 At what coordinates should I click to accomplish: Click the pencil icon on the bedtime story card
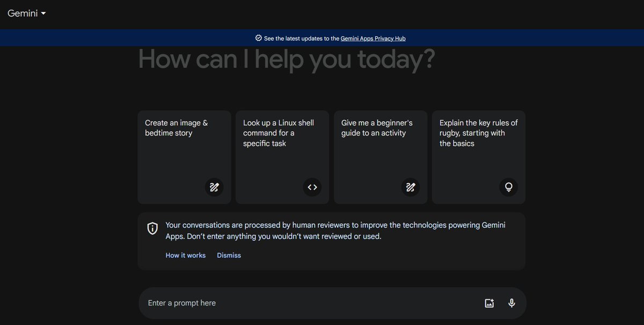(x=214, y=187)
